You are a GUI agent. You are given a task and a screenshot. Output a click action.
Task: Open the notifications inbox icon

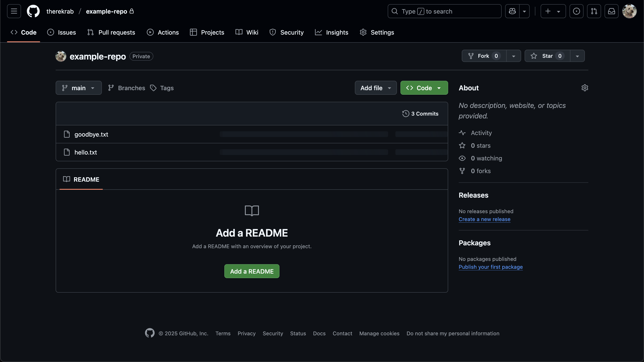pyautogui.click(x=612, y=11)
